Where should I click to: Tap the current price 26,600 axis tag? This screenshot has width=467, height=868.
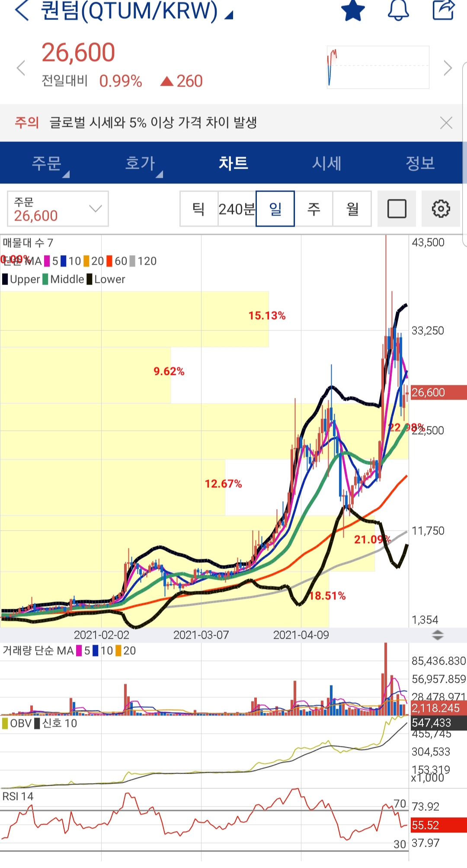click(x=438, y=392)
